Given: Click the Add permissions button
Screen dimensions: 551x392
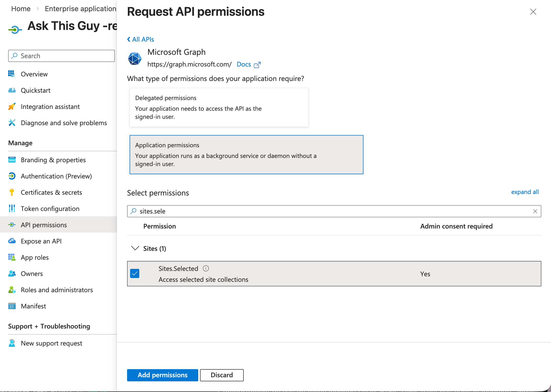Looking at the screenshot, I should (x=162, y=375).
